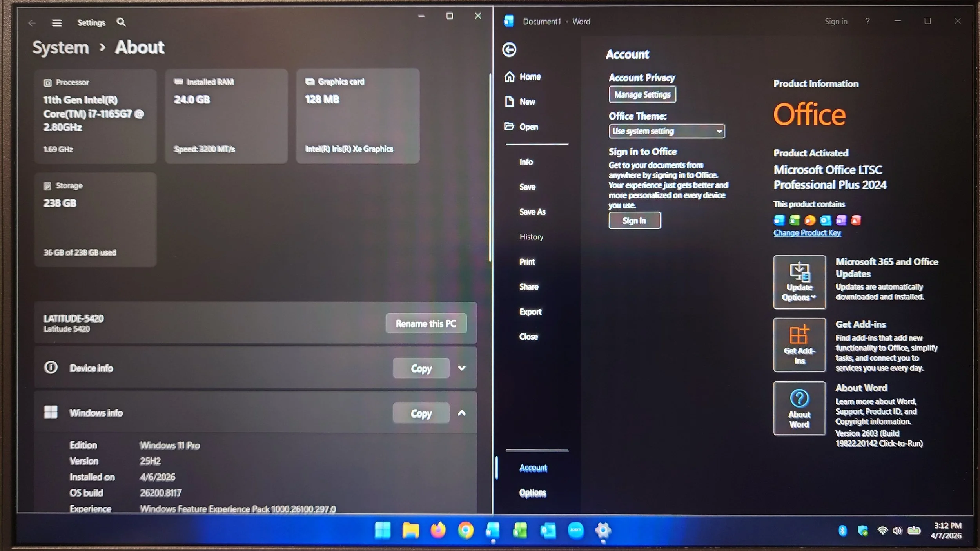Open Excel from the taskbar

(x=520, y=531)
